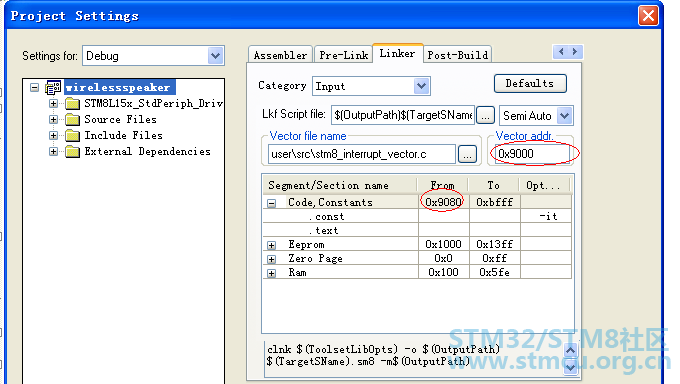
Task: Edit the Vector file name field
Action: coord(362,154)
